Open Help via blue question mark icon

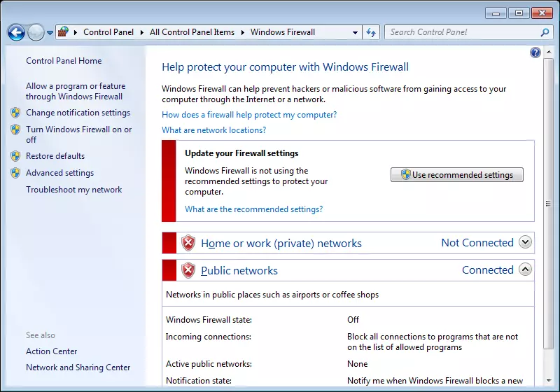point(535,52)
